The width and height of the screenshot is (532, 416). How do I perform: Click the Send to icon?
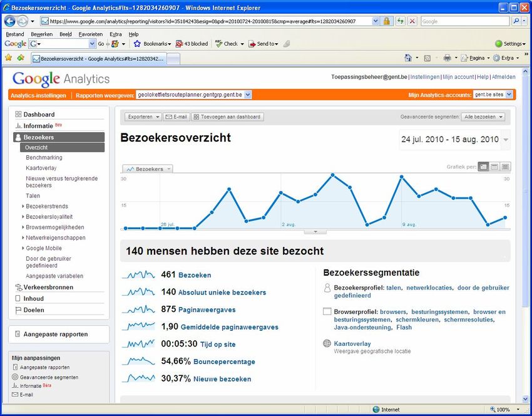pyautogui.click(x=252, y=44)
